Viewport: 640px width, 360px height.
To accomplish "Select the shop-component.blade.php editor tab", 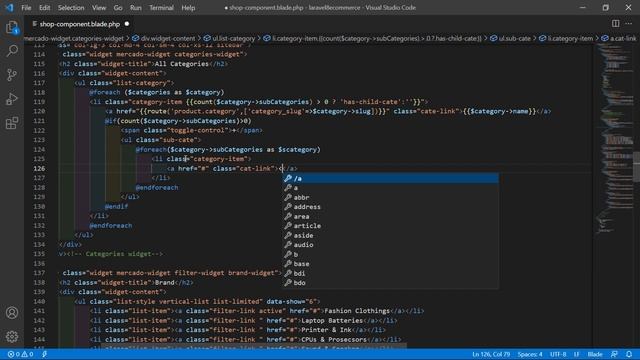I will click(80, 24).
